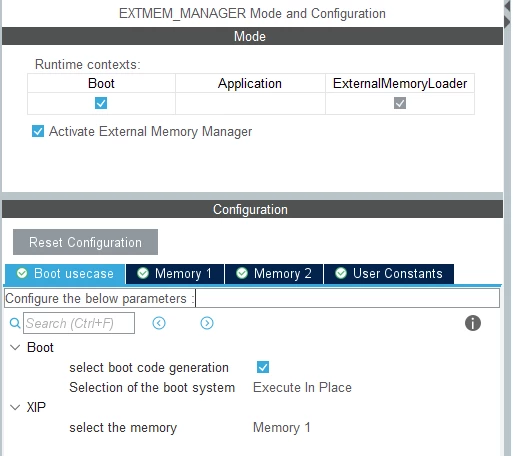Toggle select boot code generation checkbox
Screen dimensions: 513x456
(263, 367)
